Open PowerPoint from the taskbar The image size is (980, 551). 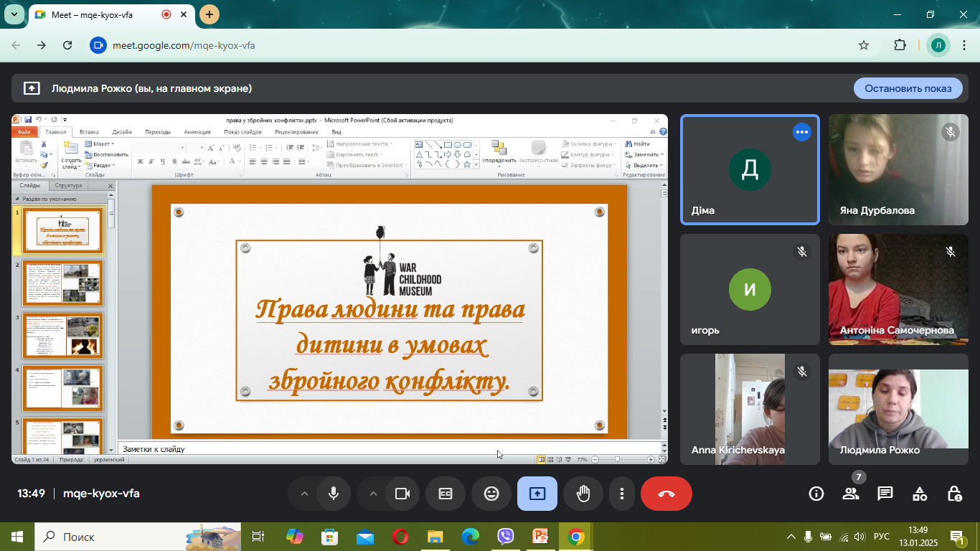[x=540, y=537]
